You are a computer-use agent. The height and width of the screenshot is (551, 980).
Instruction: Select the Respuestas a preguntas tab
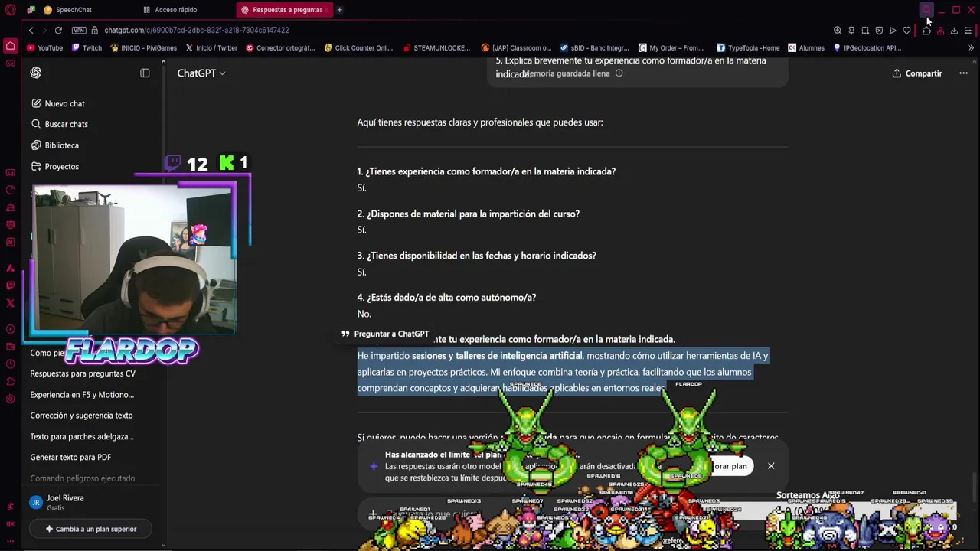coord(283,10)
